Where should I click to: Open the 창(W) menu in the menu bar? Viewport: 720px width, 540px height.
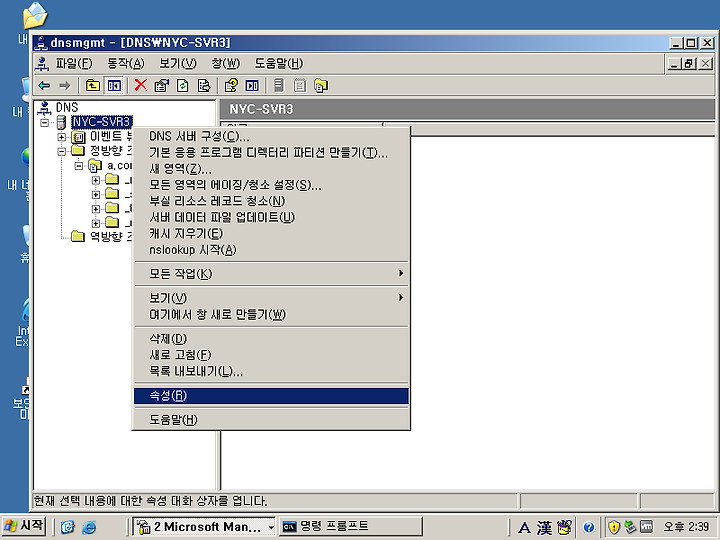[x=225, y=63]
